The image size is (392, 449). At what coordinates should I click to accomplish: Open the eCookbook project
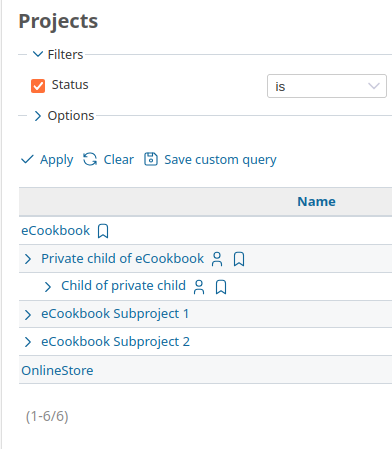coord(56,231)
